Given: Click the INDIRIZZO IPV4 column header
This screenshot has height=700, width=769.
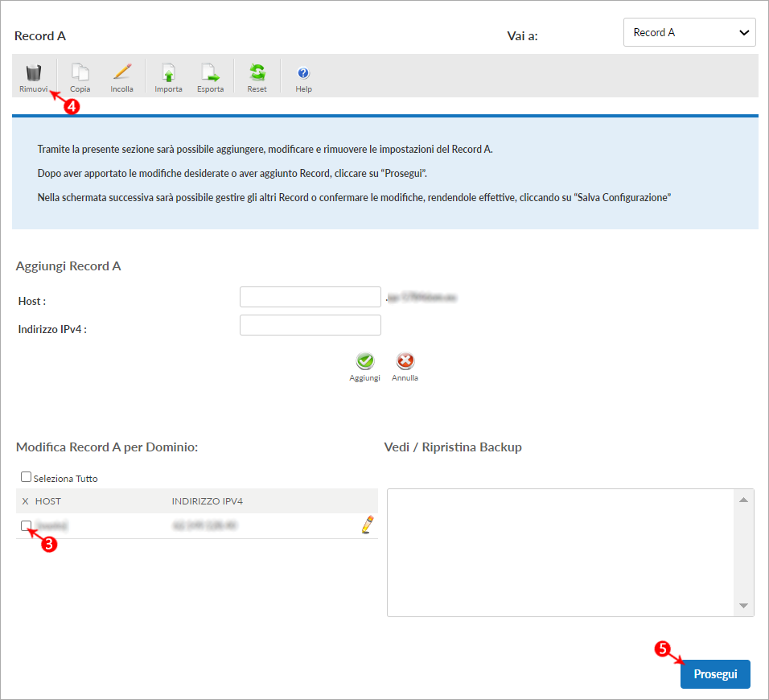Looking at the screenshot, I should click(207, 501).
